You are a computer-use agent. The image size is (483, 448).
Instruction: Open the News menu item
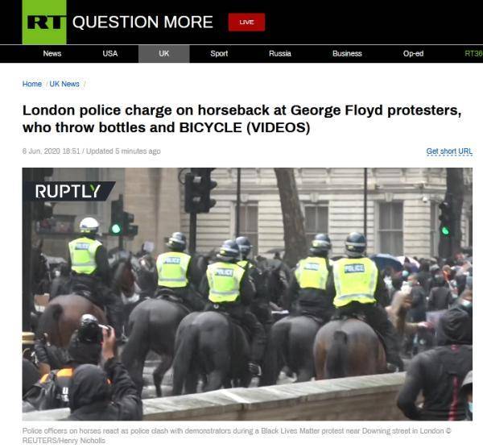point(52,54)
